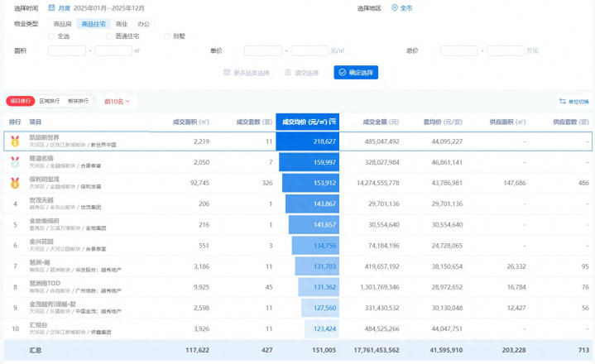Open the 保利明玥湾 project link
595x364 pixels.
[x=44, y=179]
